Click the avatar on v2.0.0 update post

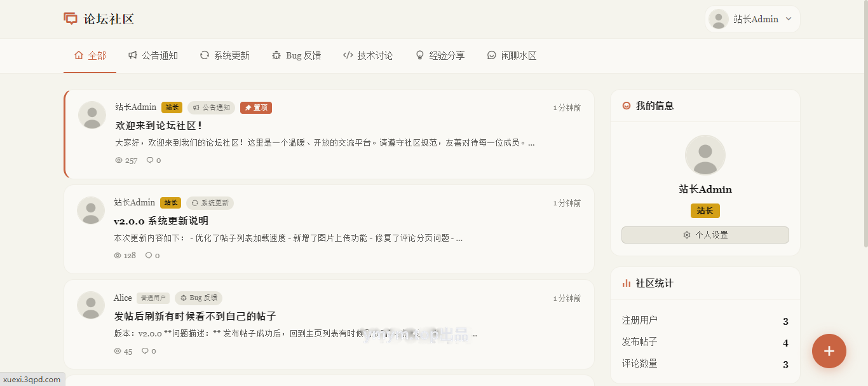coord(91,210)
